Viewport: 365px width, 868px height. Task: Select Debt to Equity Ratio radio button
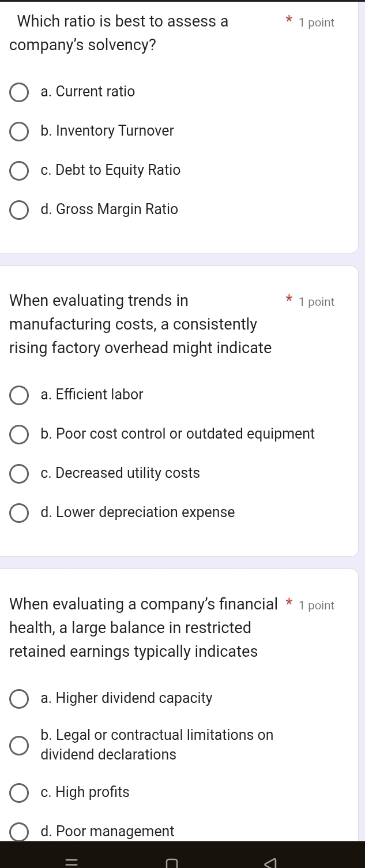click(x=19, y=170)
